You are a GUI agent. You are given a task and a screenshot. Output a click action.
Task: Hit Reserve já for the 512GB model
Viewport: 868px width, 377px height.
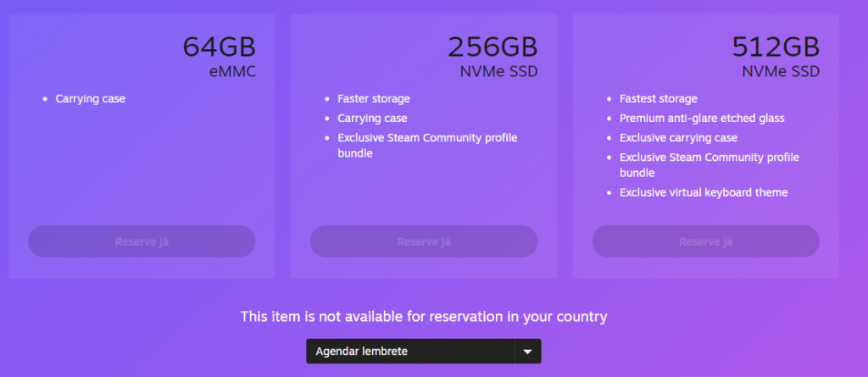point(705,241)
